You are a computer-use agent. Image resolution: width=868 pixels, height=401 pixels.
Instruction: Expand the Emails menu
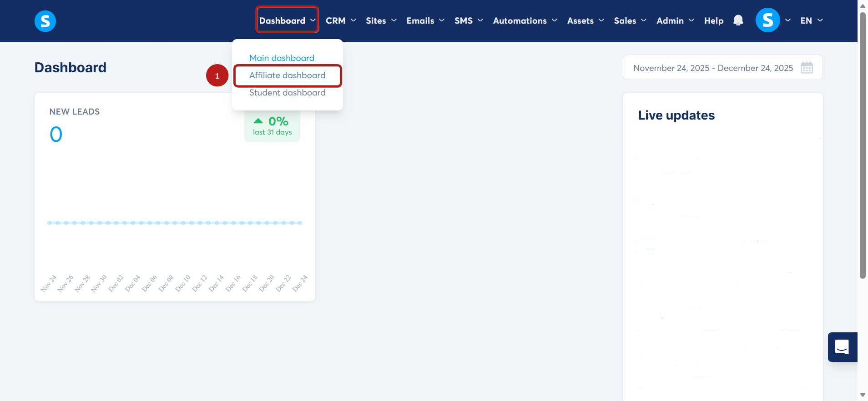pos(425,20)
